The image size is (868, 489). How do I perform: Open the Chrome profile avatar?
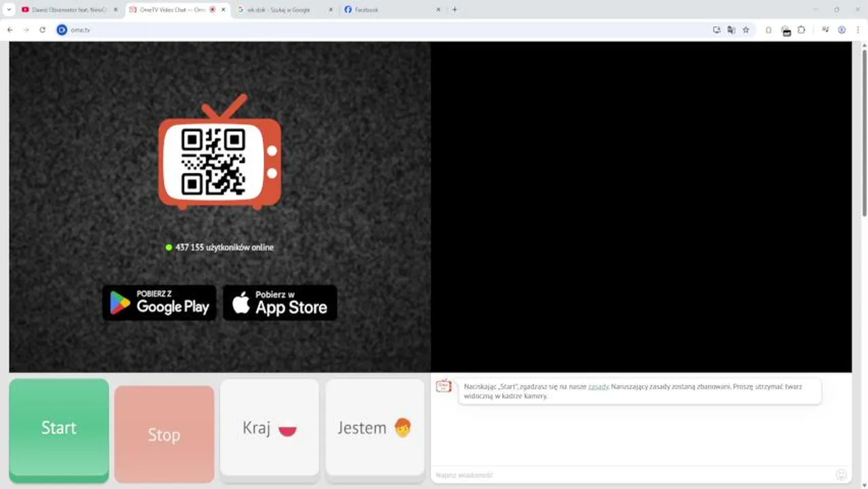pos(842,30)
